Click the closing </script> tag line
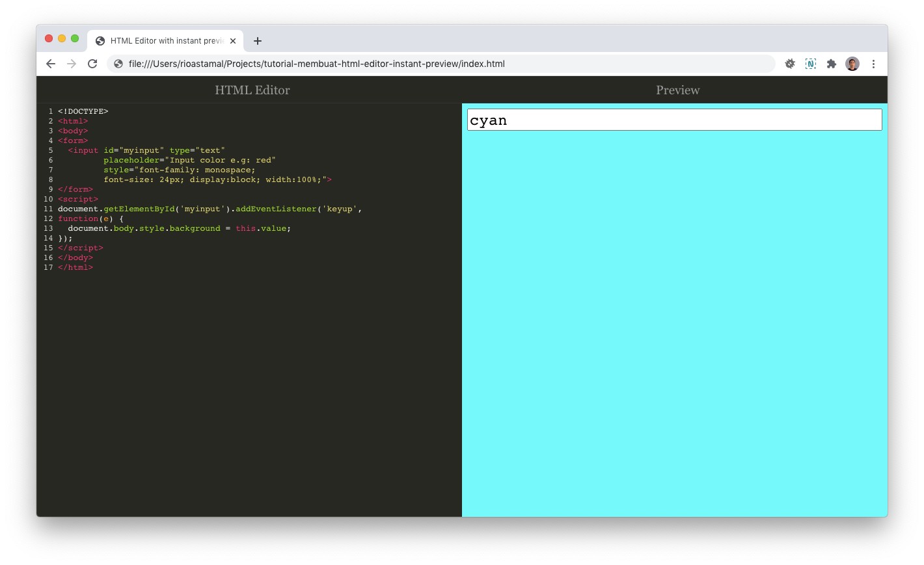 81,248
